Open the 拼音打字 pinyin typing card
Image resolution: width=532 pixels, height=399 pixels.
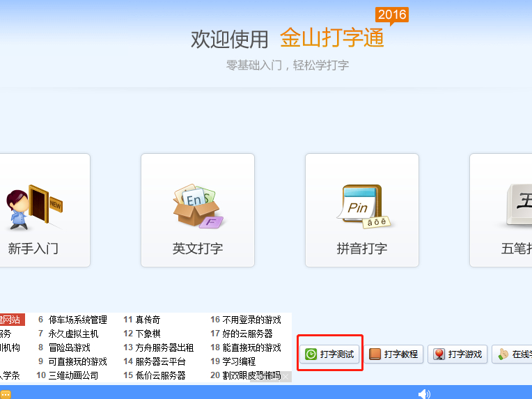tap(361, 210)
